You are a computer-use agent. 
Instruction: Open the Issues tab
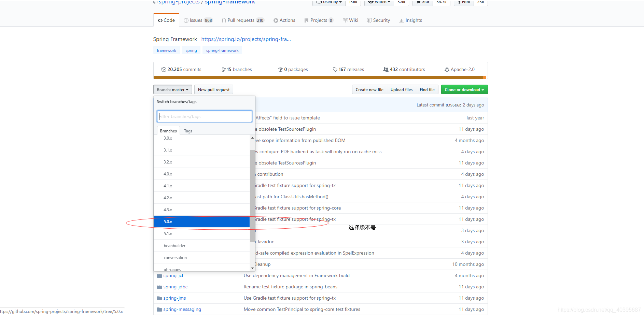pos(198,20)
